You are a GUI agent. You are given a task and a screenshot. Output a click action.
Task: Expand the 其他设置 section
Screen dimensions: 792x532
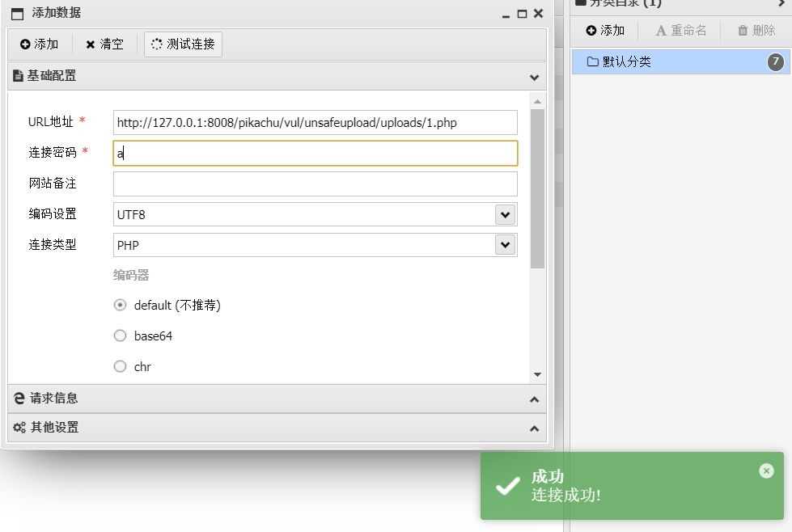coord(535,429)
